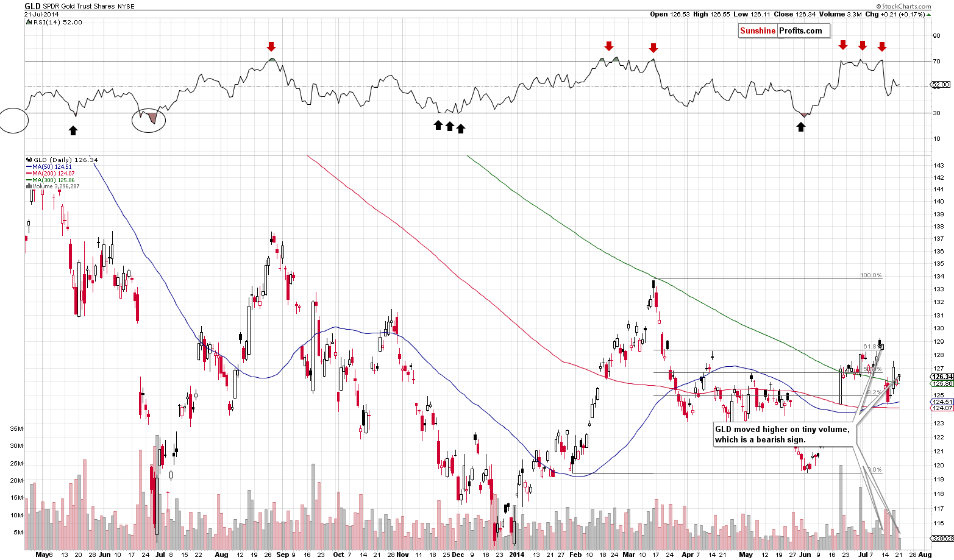Click the 100.0% Fibonacci level label
The width and height of the screenshot is (954, 560).
[x=871, y=275]
